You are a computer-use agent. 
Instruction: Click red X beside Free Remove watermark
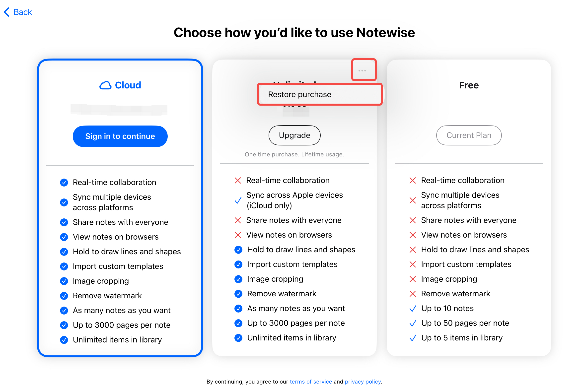pyautogui.click(x=413, y=294)
